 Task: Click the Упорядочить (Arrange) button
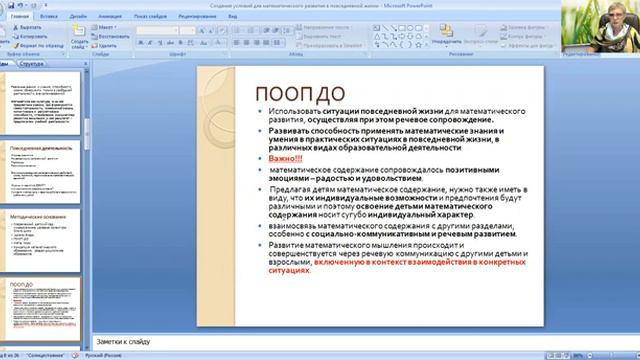446,35
